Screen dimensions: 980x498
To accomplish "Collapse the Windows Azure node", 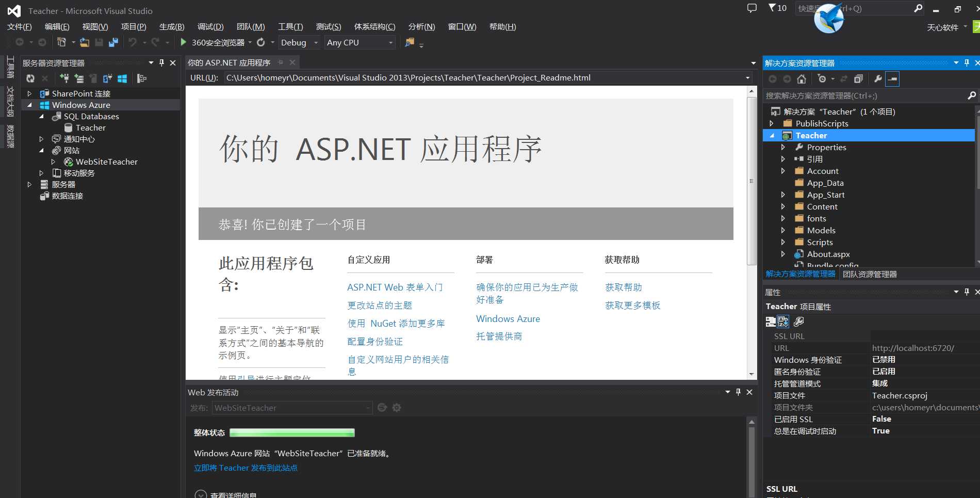I will point(30,105).
